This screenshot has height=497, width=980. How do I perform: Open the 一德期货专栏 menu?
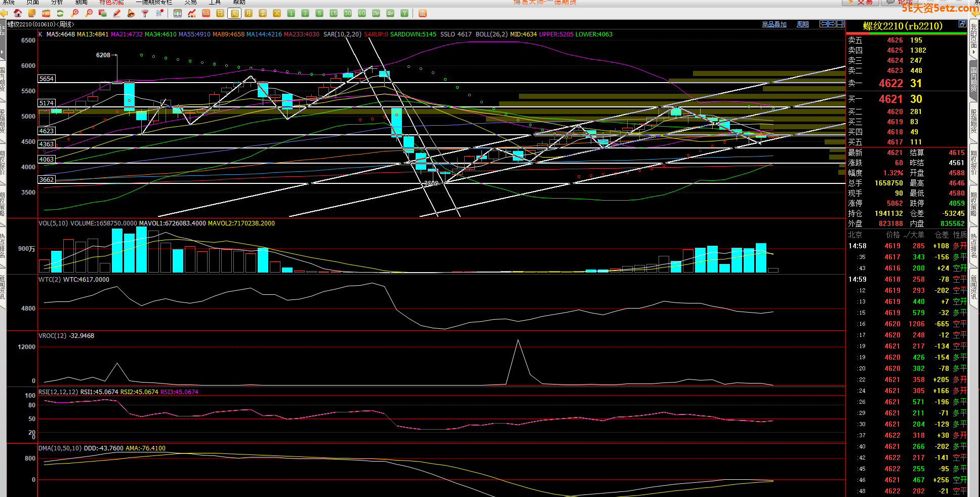(x=154, y=3)
